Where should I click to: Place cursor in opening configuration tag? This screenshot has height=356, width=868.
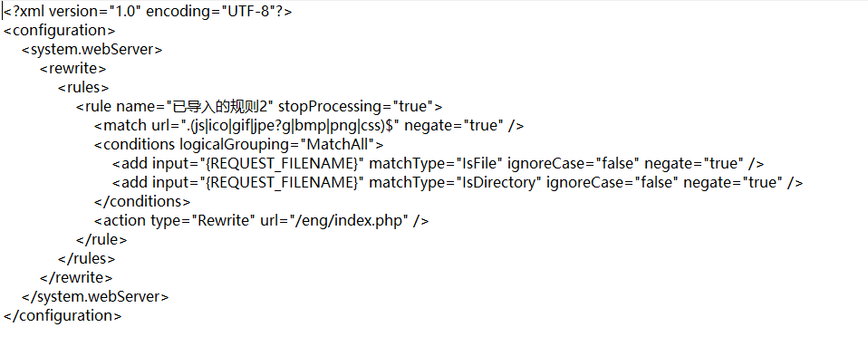point(59,31)
